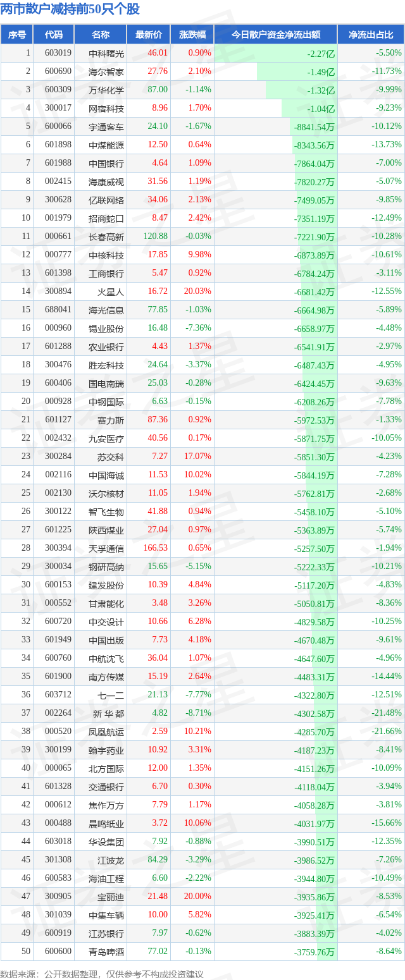
Task: Select stock name 万华化学
Action: point(106,90)
